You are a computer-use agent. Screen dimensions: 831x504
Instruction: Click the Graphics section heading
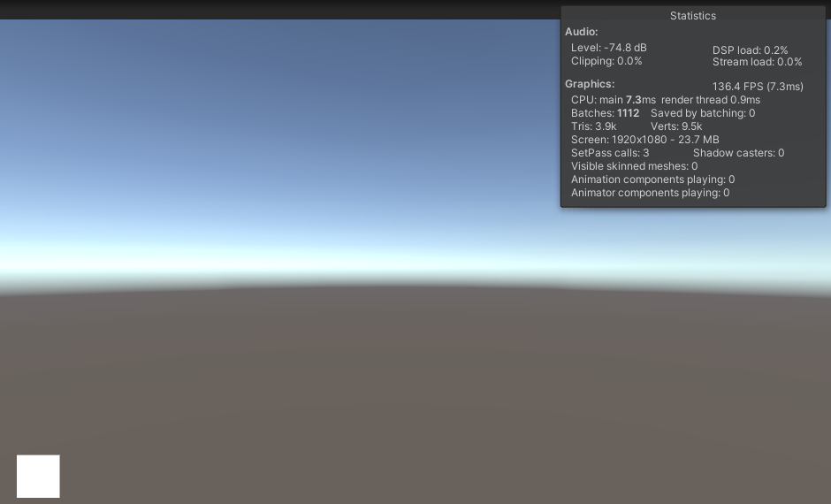[x=590, y=84]
